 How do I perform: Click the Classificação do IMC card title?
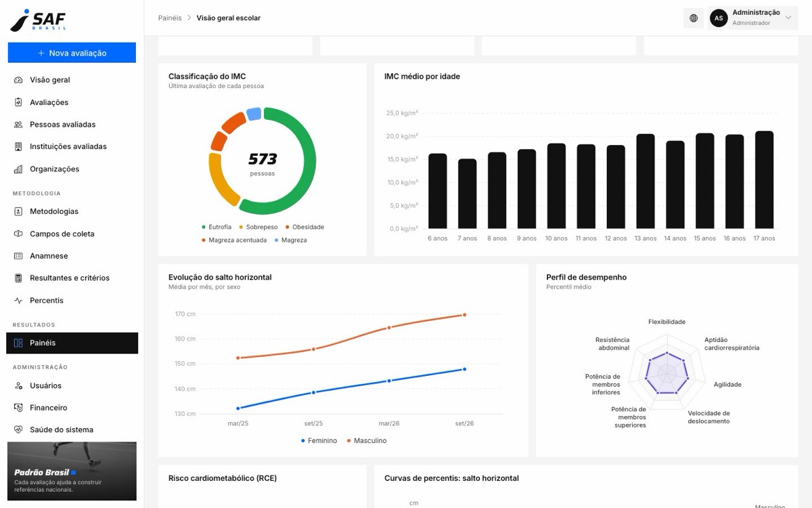point(207,77)
